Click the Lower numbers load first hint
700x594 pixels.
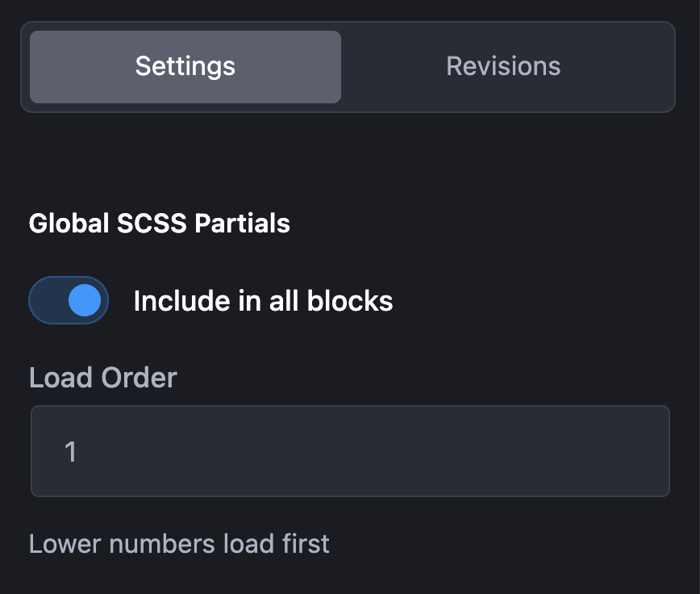pyautogui.click(x=179, y=543)
